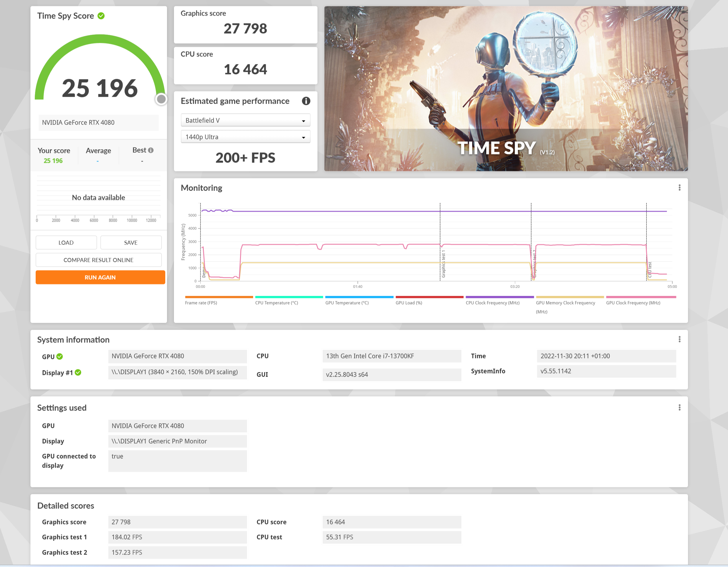The image size is (728, 567).
Task: Click the Graphics score value 27 798 card
Action: click(245, 25)
